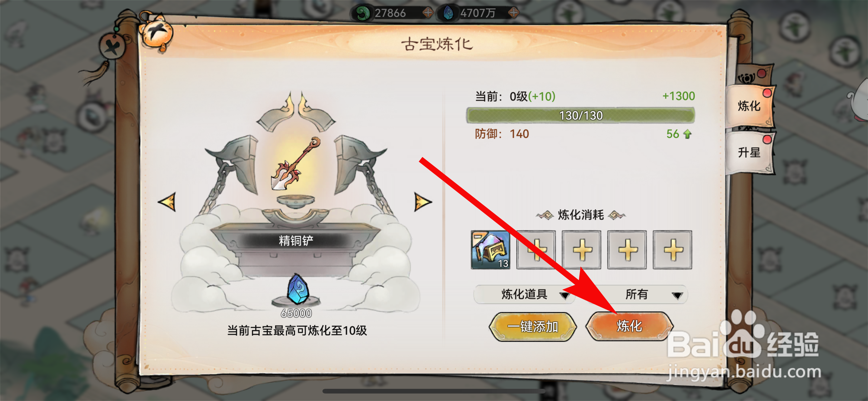The image size is (868, 401).
Task: Add material in fifth refine slot
Action: [x=672, y=250]
